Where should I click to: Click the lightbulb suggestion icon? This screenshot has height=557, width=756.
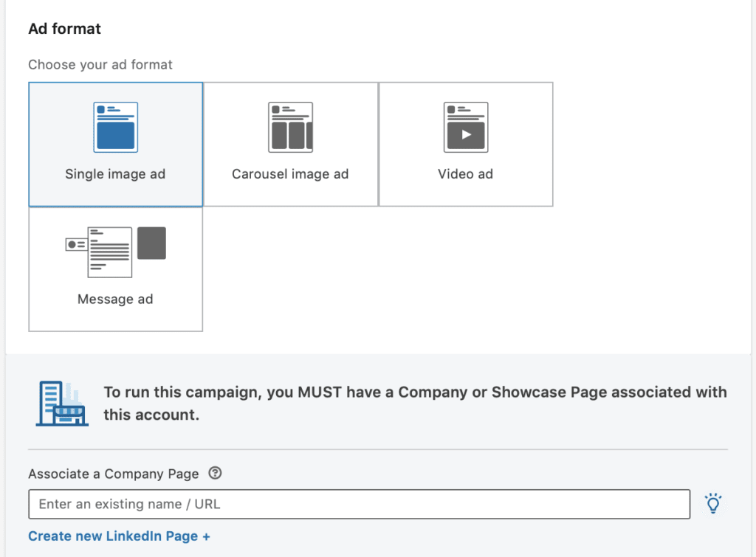pyautogui.click(x=712, y=504)
